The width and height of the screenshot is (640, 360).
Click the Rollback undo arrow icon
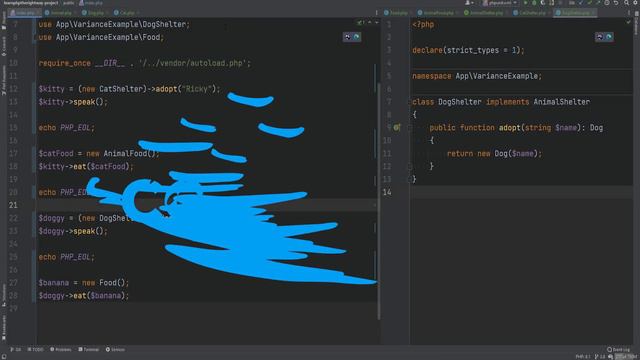pyautogui.click(x=616, y=3)
